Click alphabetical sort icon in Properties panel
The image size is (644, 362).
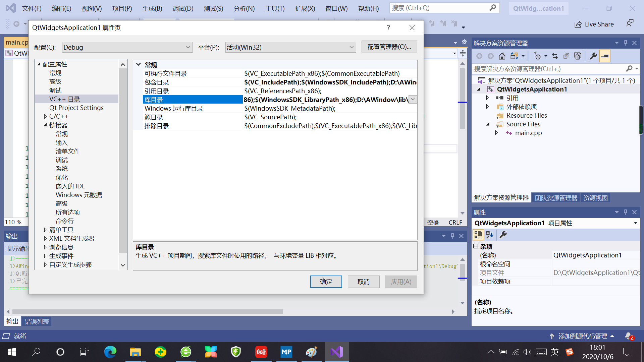[490, 235]
